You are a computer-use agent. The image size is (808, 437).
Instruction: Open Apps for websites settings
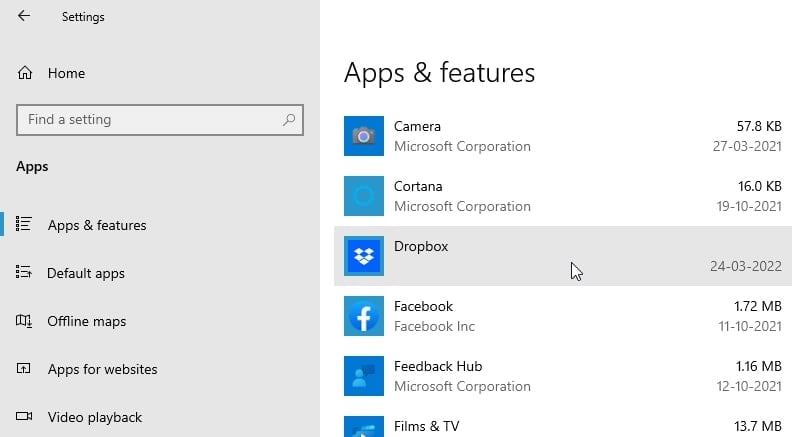coord(103,369)
